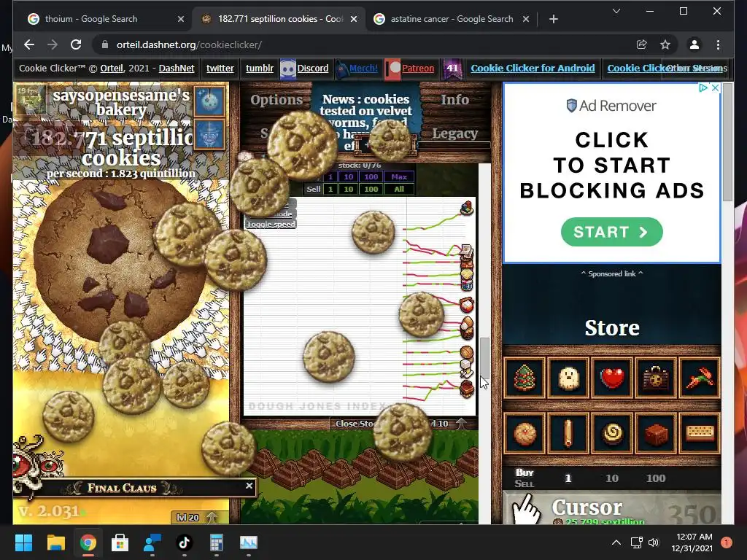Screen dimensions: 747x560
Task: Buy the round jam cookie upgrade
Action: (525, 433)
